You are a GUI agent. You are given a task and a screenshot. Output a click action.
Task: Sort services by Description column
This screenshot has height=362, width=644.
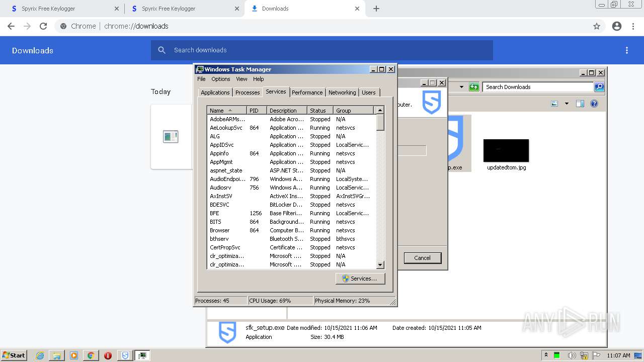287,111
